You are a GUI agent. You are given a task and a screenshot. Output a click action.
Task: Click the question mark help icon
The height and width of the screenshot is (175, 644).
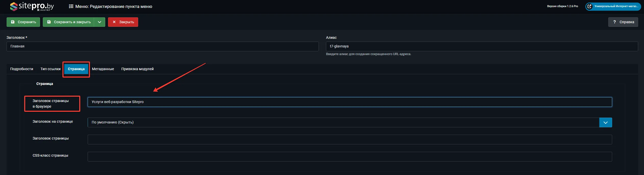pyautogui.click(x=614, y=22)
